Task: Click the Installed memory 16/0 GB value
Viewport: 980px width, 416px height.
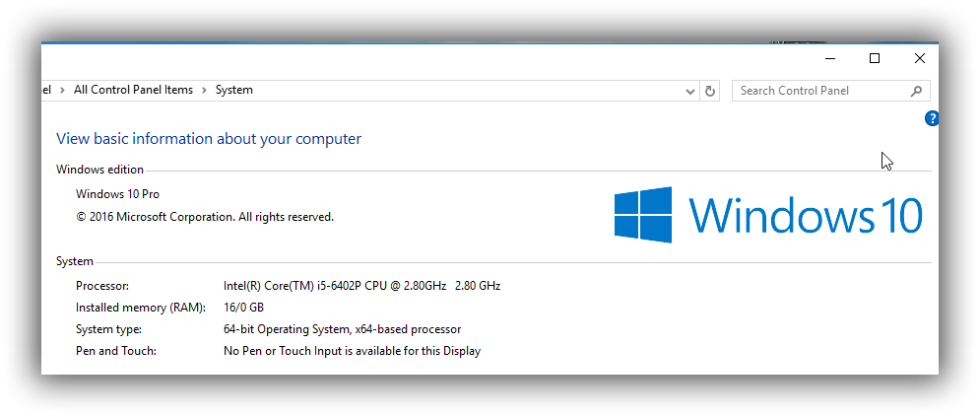Action: (243, 308)
